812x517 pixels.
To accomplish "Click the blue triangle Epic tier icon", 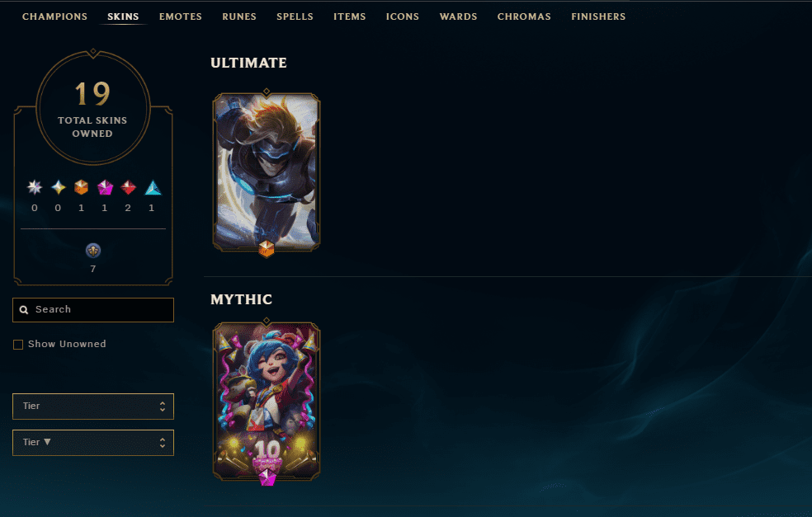I will pos(153,187).
